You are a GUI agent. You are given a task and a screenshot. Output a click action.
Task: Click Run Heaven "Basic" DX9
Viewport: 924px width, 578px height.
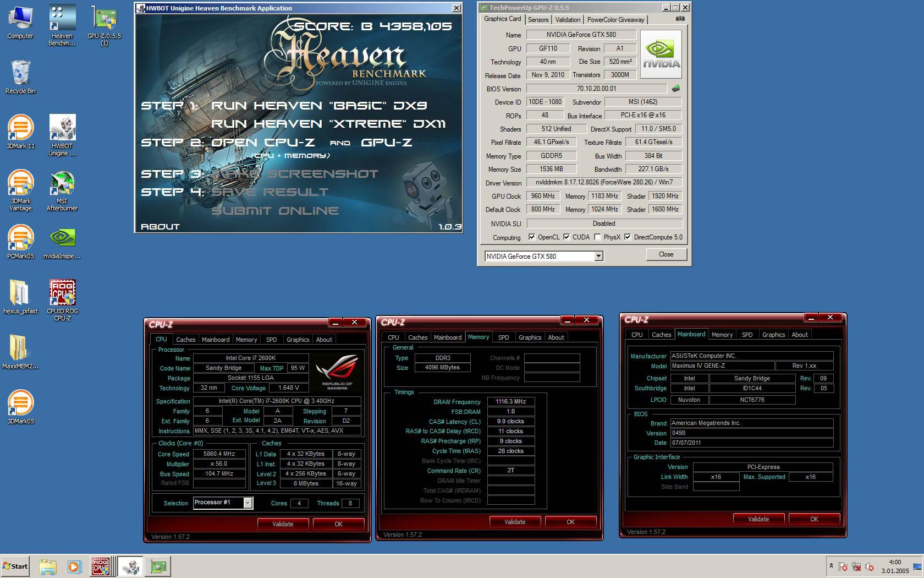click(319, 106)
